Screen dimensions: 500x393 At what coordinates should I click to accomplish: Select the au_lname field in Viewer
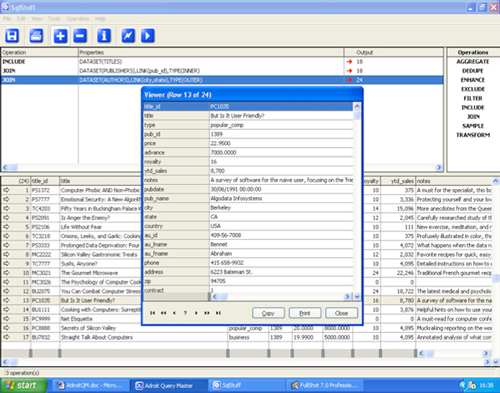tap(248, 244)
